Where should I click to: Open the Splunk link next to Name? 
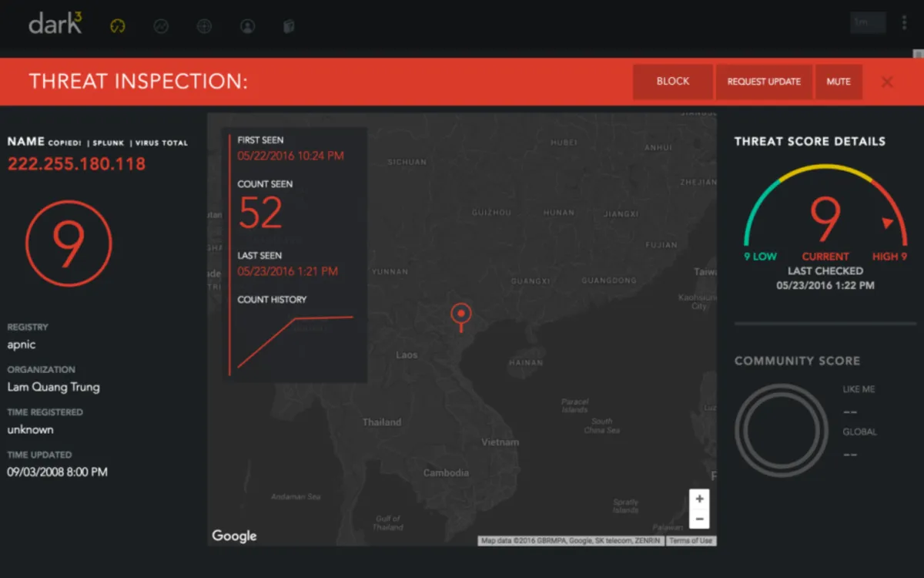pos(109,143)
